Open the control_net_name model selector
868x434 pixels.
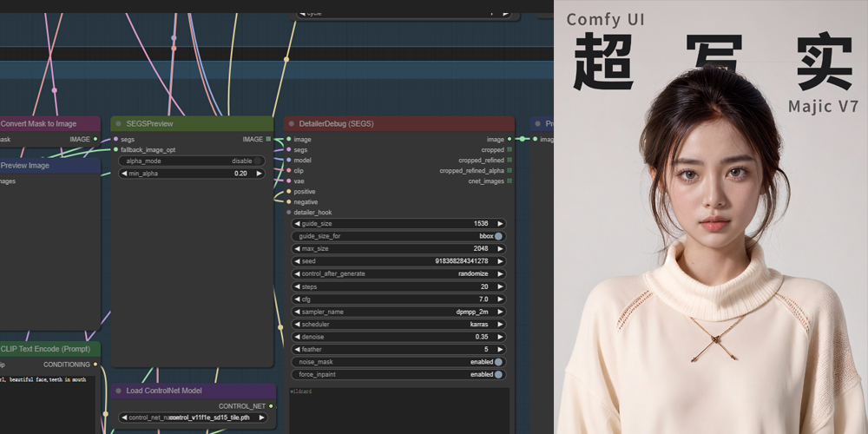(x=194, y=418)
